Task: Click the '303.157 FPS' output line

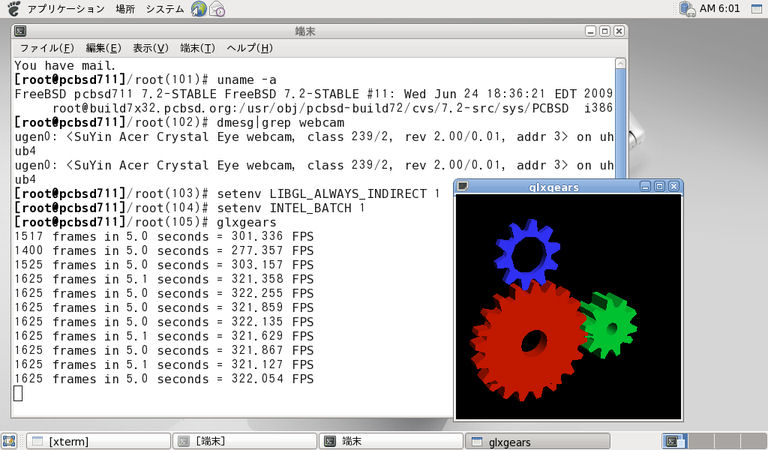Action: click(164, 265)
